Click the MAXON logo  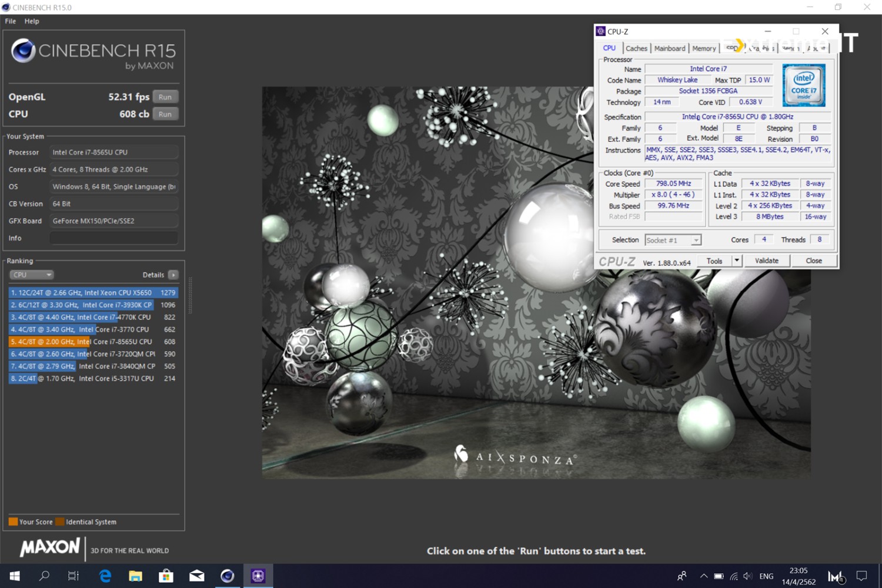pyautogui.click(x=49, y=547)
